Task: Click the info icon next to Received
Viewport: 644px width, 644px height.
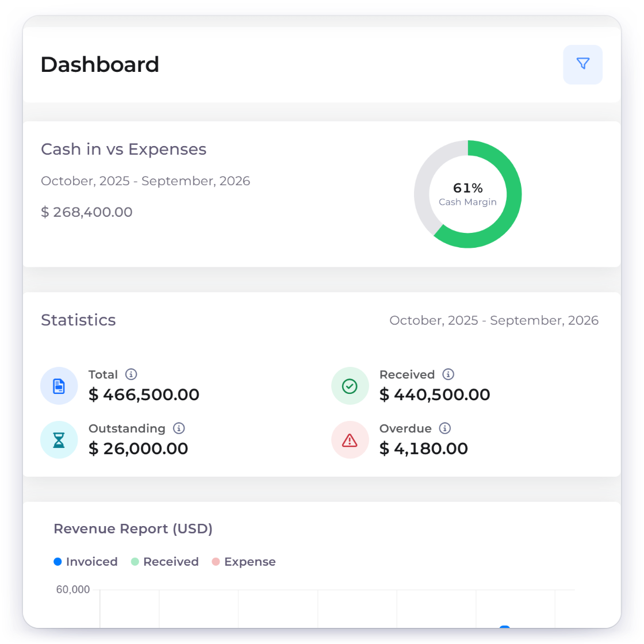Action: 448,374
